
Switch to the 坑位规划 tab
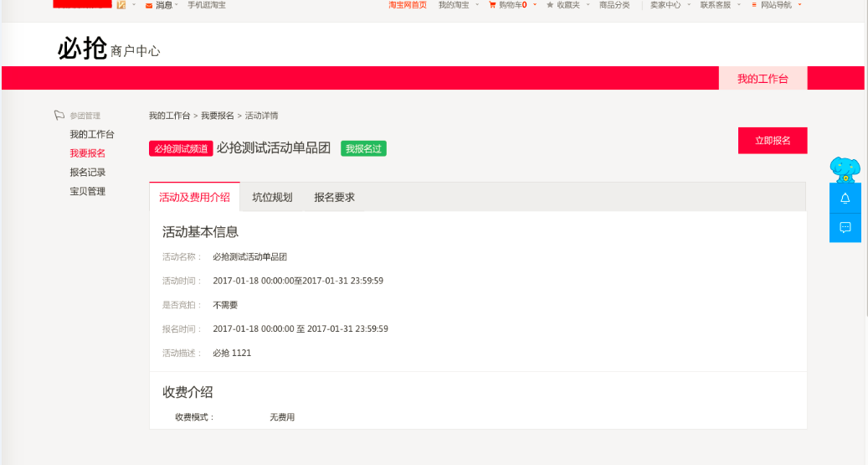[x=272, y=198]
